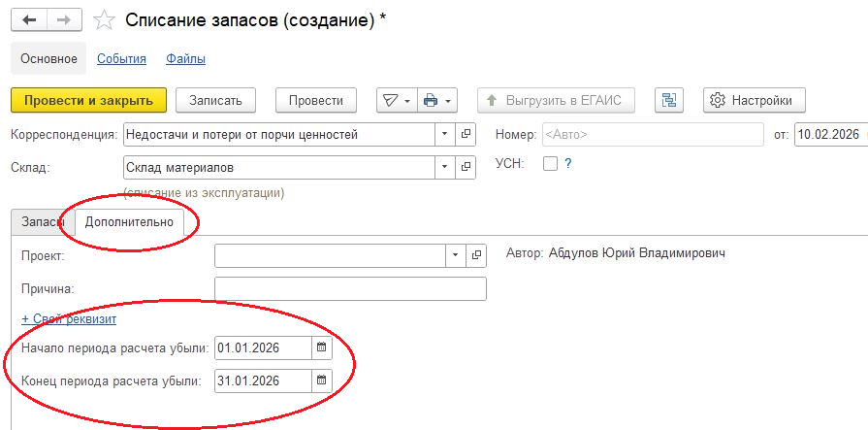Click into the Причина input field
The height and width of the screenshot is (430, 868).
(x=349, y=289)
